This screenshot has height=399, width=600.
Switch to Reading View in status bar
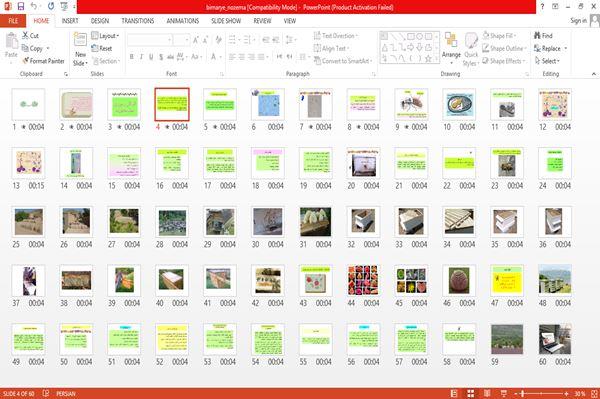[487, 393]
